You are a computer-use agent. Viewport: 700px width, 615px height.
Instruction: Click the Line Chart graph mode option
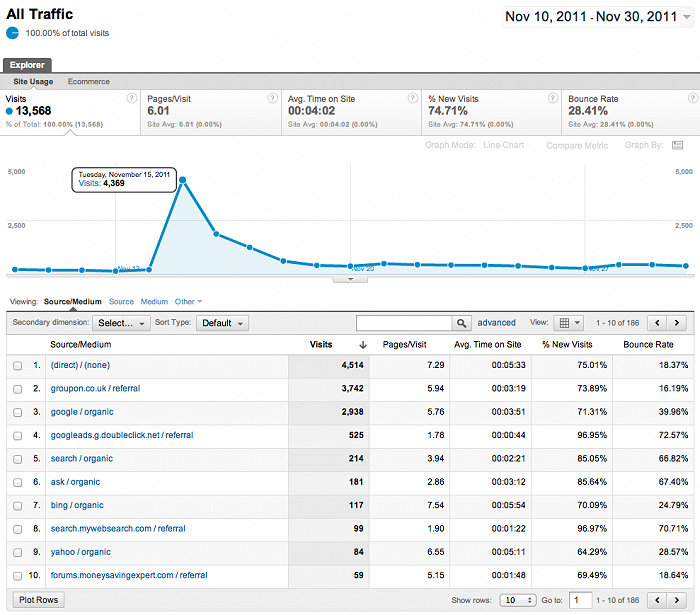pyautogui.click(x=504, y=145)
